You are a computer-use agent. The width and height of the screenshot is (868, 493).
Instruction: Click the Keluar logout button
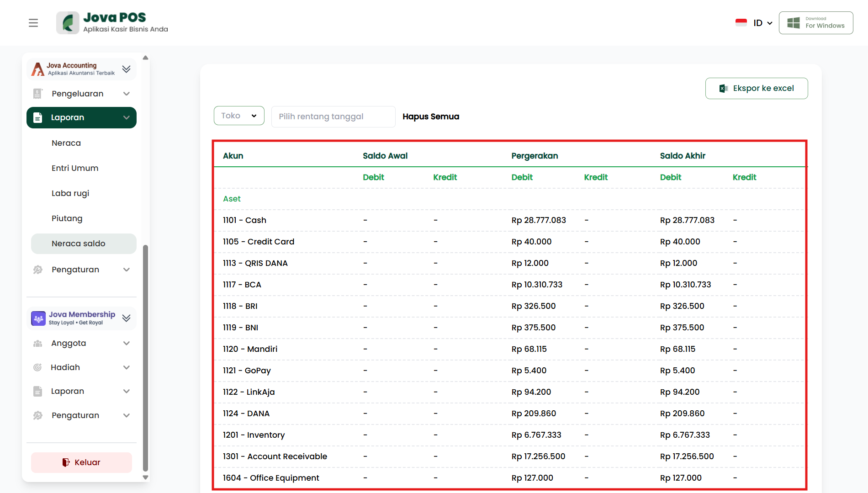point(81,462)
